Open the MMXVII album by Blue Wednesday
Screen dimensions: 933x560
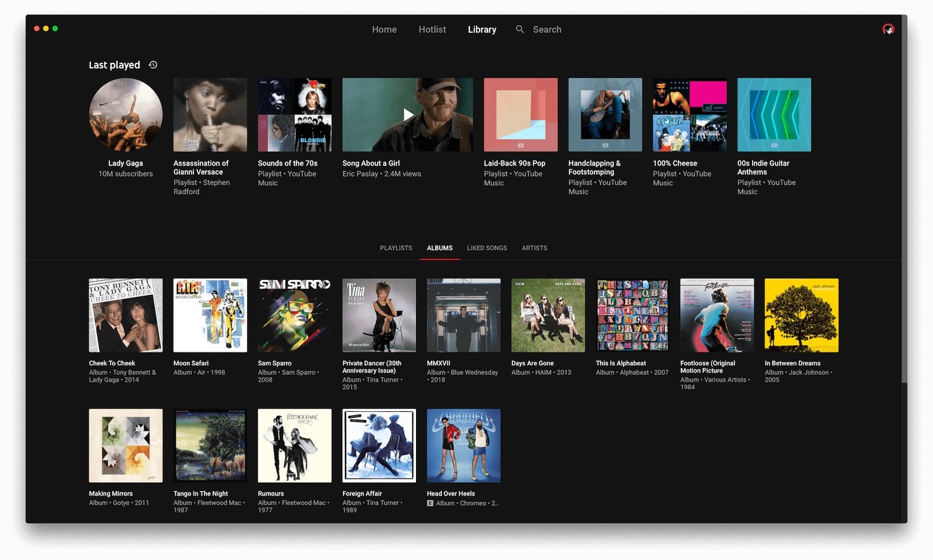tap(463, 315)
